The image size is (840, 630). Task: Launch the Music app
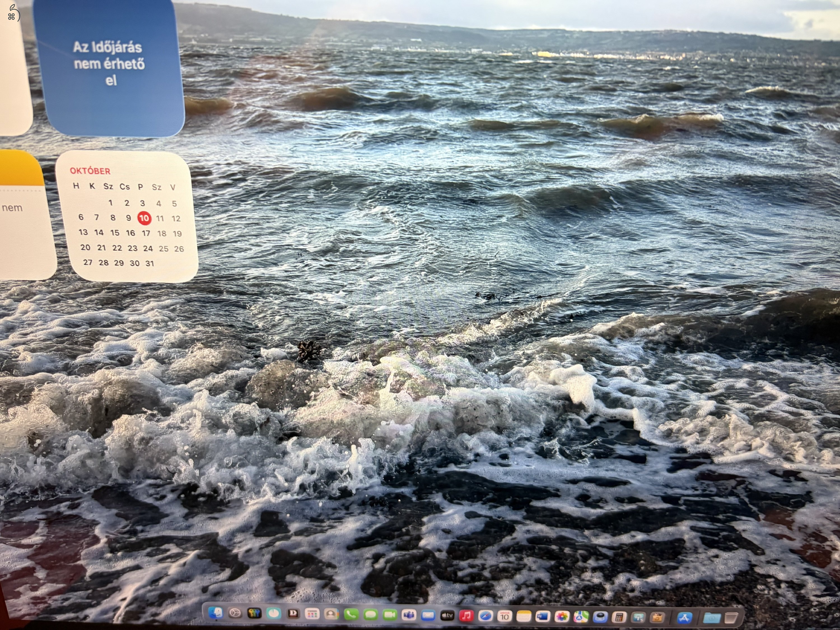click(466, 615)
